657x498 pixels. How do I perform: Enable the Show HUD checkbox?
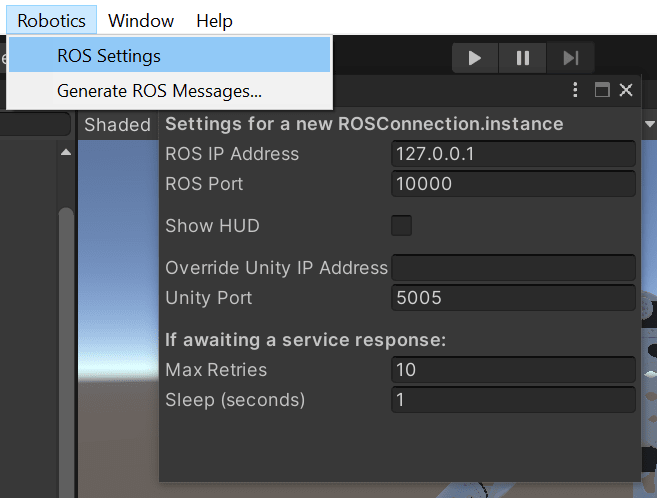click(401, 225)
